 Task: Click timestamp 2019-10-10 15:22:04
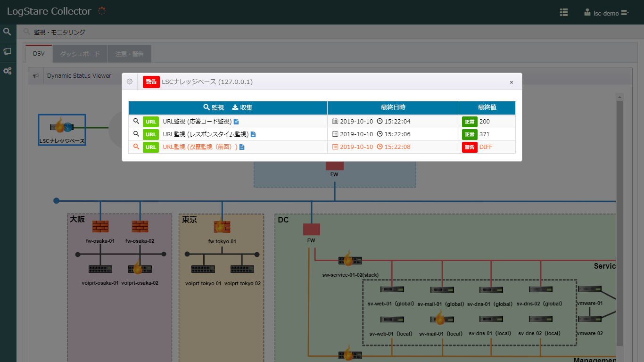pyautogui.click(x=372, y=122)
